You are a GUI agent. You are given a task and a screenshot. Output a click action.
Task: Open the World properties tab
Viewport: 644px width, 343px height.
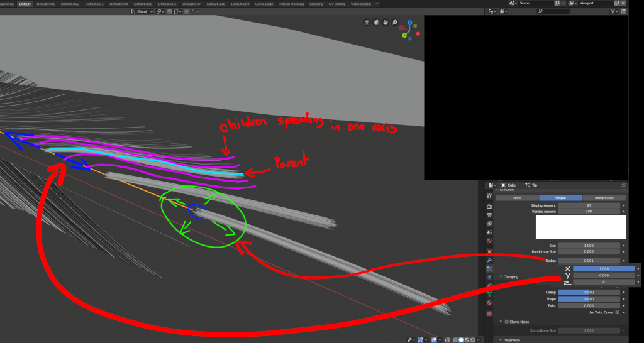pos(489,241)
